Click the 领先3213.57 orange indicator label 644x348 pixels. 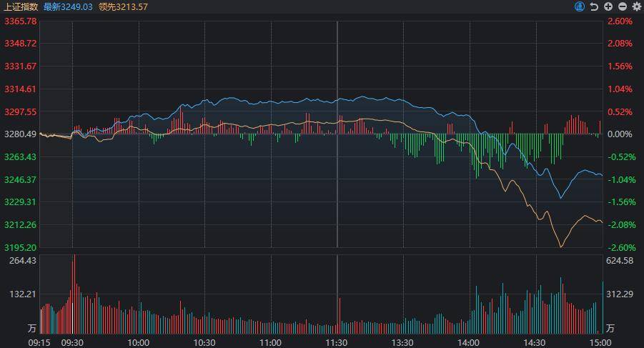[123, 7]
